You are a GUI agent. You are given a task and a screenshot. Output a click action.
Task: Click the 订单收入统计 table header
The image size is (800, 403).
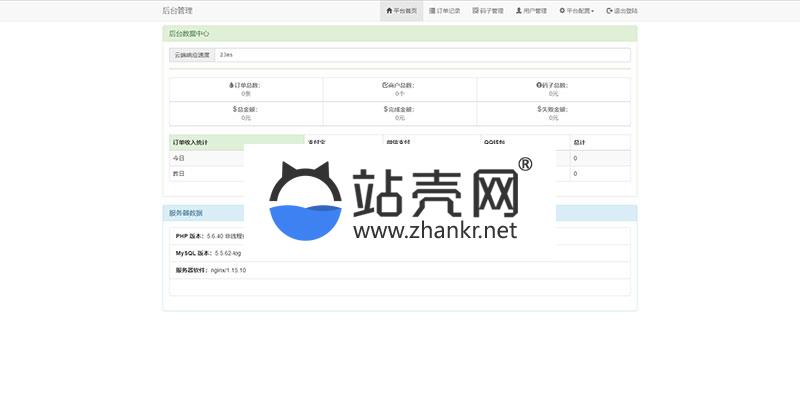tap(236, 142)
